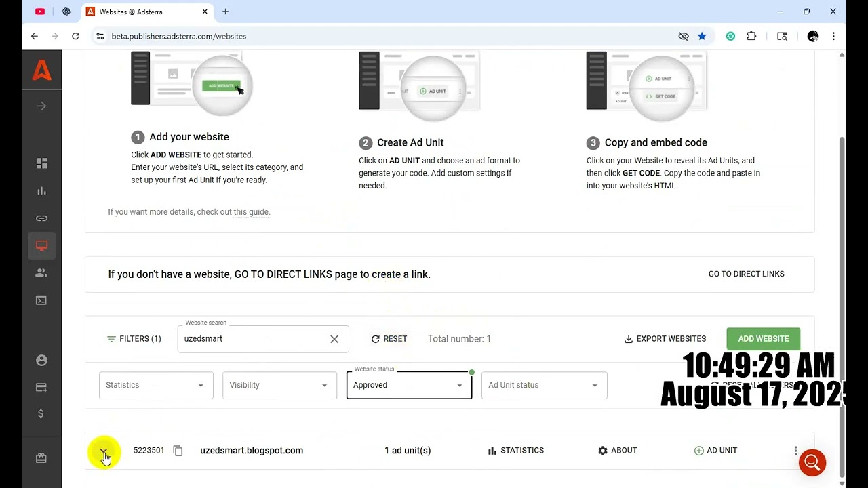The image size is (868, 488).
Task: Open the Ad Unit status dropdown
Action: point(544,385)
